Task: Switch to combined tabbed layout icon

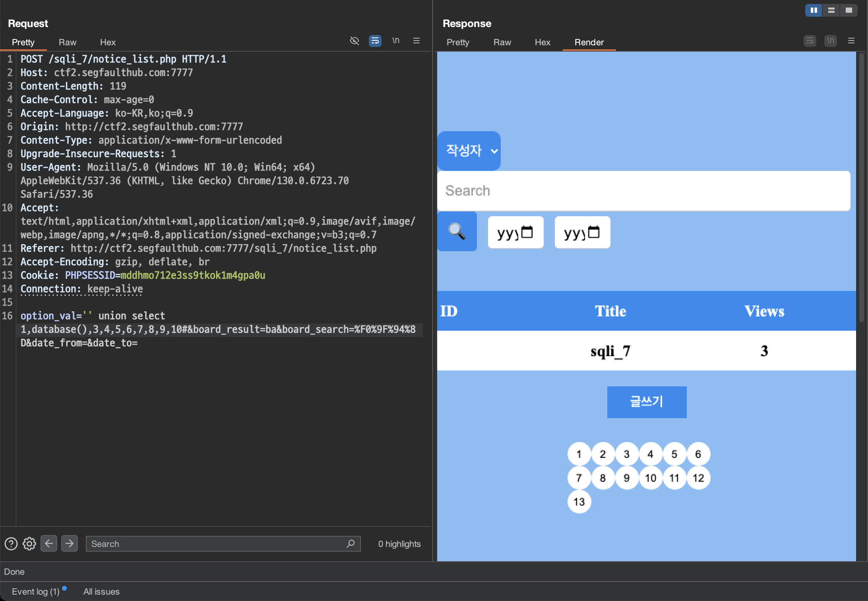Action: tap(849, 10)
